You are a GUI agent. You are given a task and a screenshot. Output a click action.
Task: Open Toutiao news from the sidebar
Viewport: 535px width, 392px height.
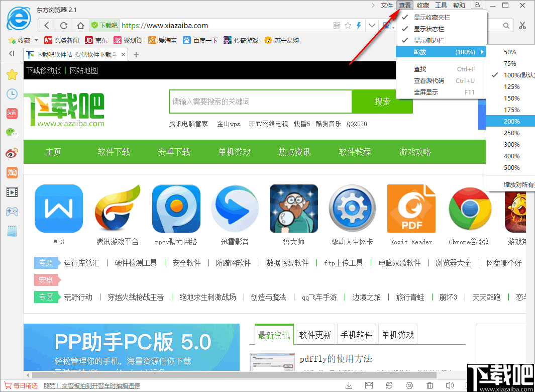tap(12, 114)
